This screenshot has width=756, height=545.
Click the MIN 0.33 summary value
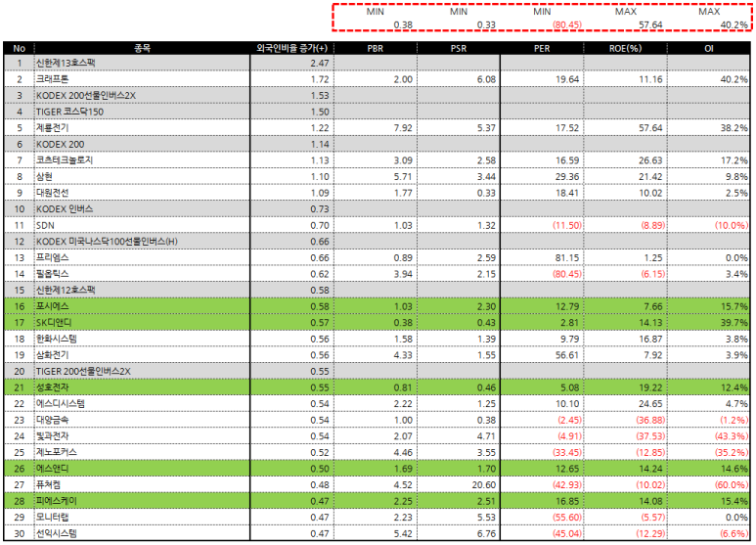[486, 24]
